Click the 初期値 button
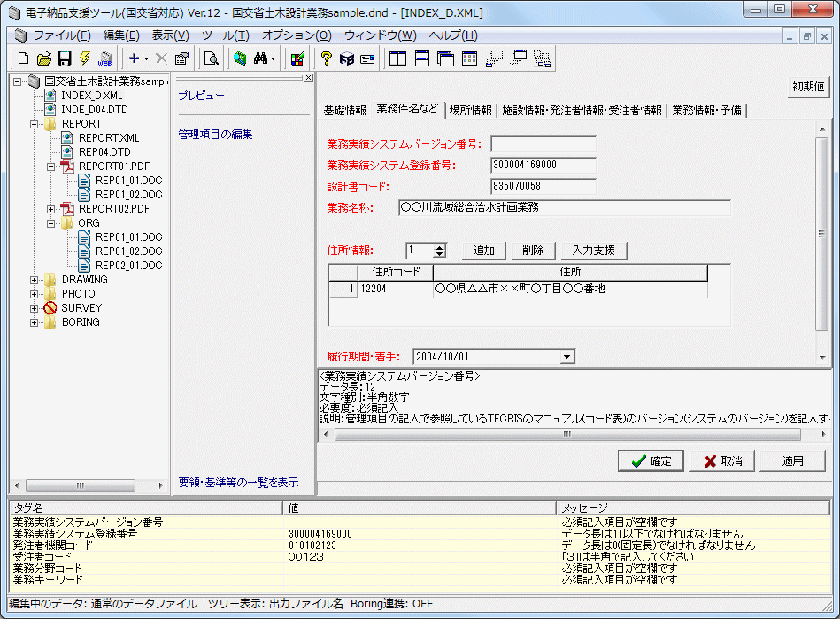Image resolution: width=840 pixels, height=619 pixels. (x=808, y=86)
